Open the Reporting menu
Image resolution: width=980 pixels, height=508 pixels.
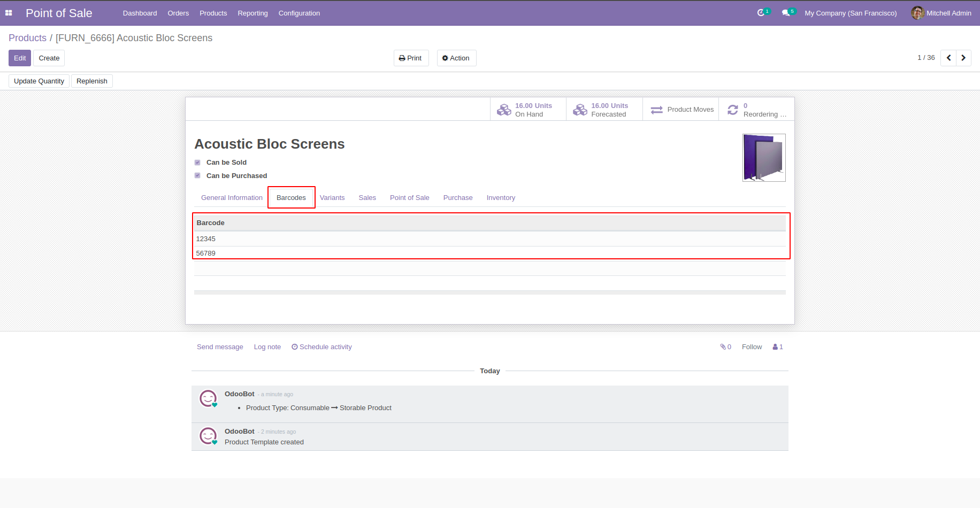point(252,13)
